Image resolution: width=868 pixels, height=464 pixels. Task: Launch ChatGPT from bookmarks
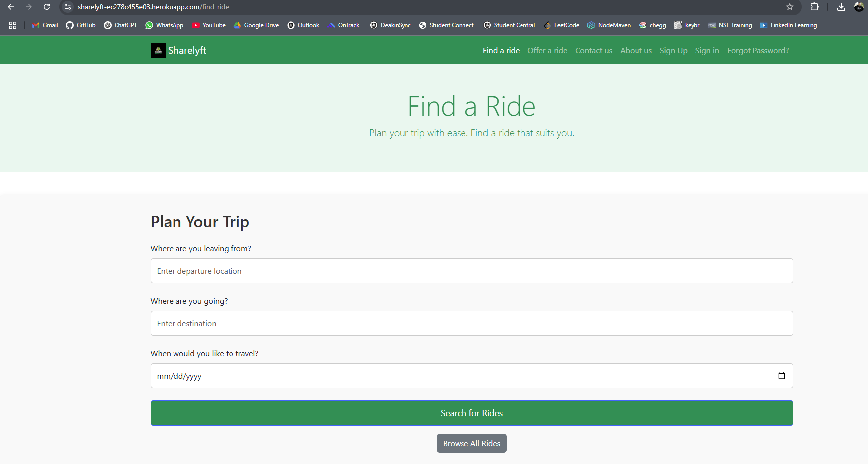pos(120,25)
